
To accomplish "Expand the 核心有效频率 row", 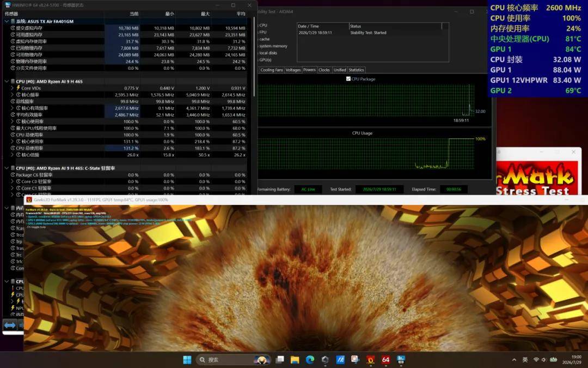I will (x=12, y=108).
